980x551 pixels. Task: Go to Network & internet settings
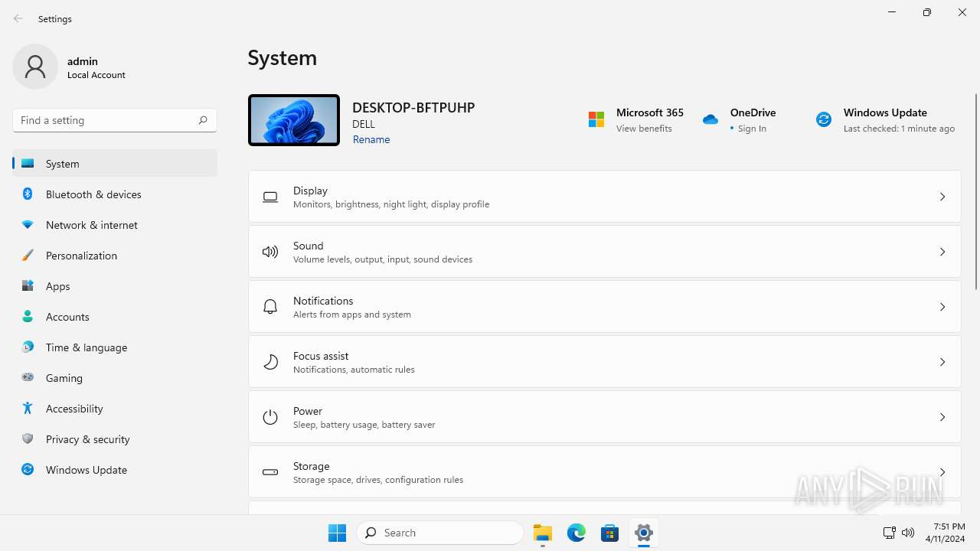[115, 225]
